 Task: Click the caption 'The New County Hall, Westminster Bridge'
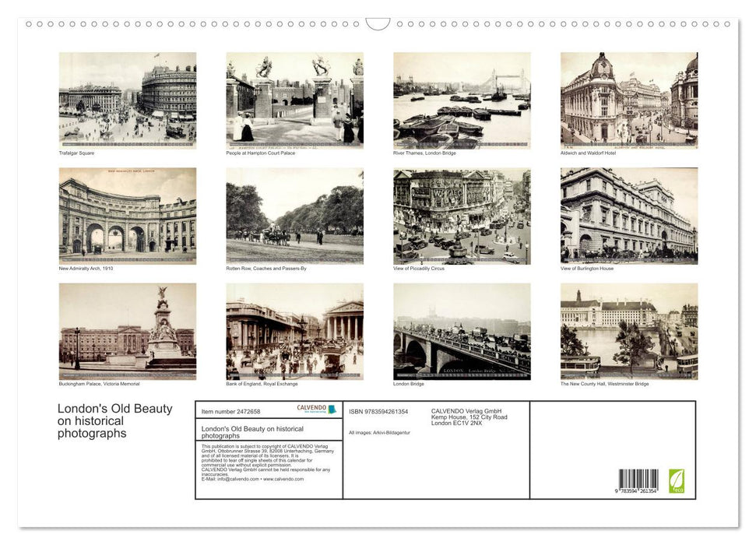(x=605, y=384)
